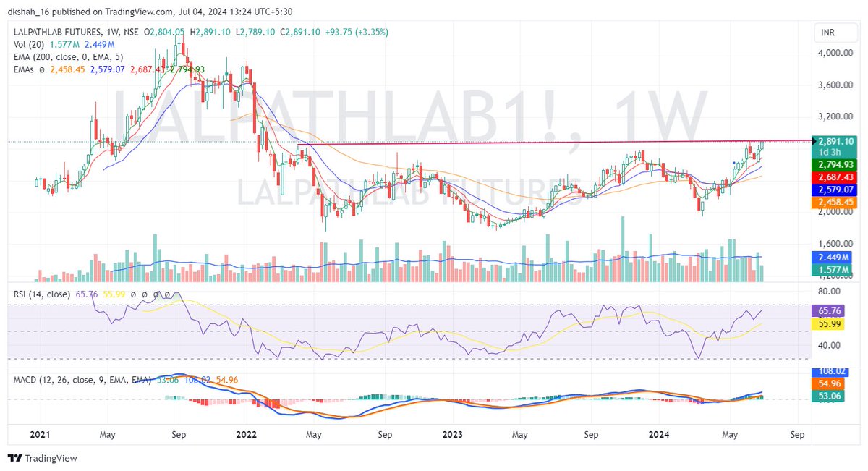Click the orange EMA price badge 2,458.45
868x471 pixels.
(836, 203)
